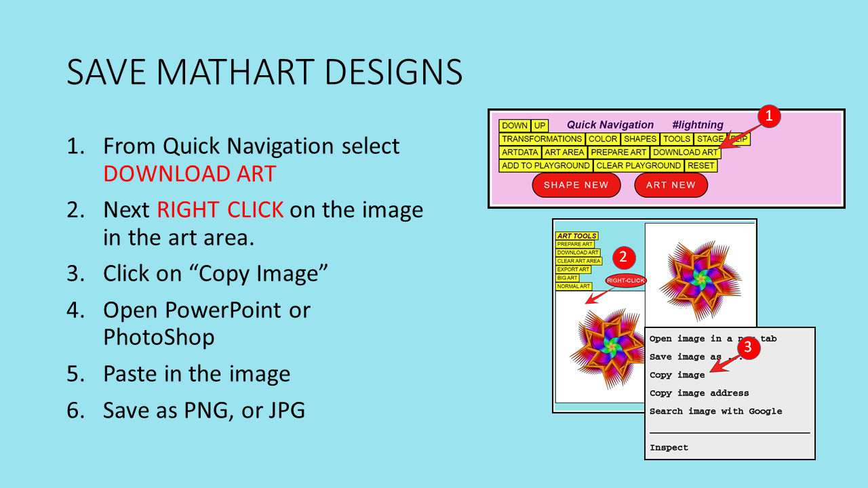The height and width of the screenshot is (488, 868).
Task: Select Search image with Google menu entry
Action: click(715, 411)
